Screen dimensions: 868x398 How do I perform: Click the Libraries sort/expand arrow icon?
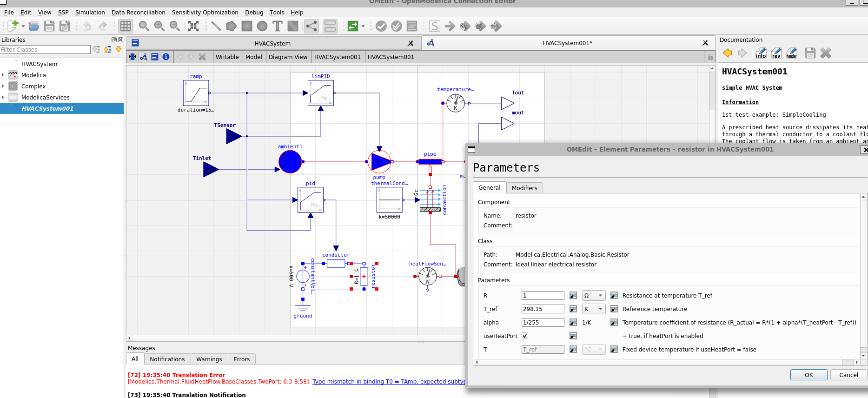(x=107, y=49)
